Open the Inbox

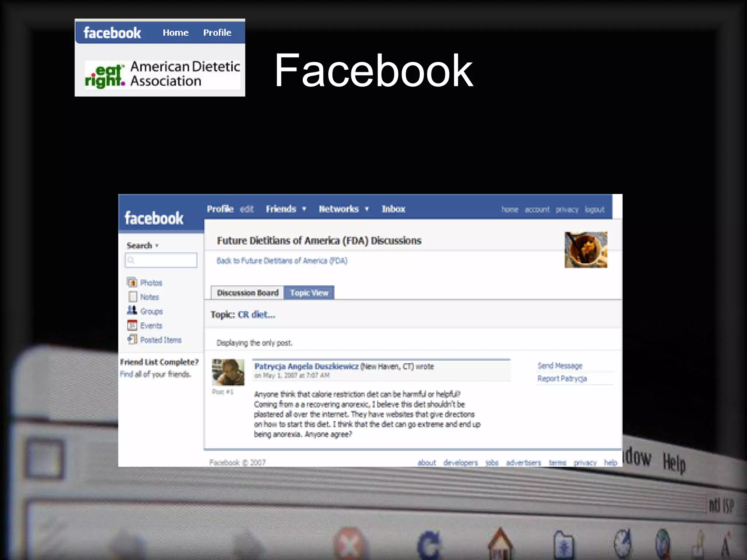(393, 209)
